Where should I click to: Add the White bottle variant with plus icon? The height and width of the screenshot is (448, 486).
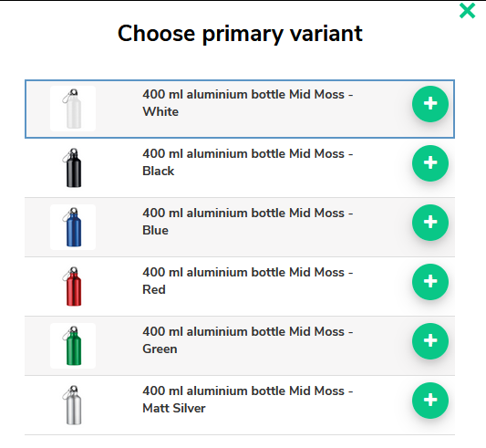[429, 104]
